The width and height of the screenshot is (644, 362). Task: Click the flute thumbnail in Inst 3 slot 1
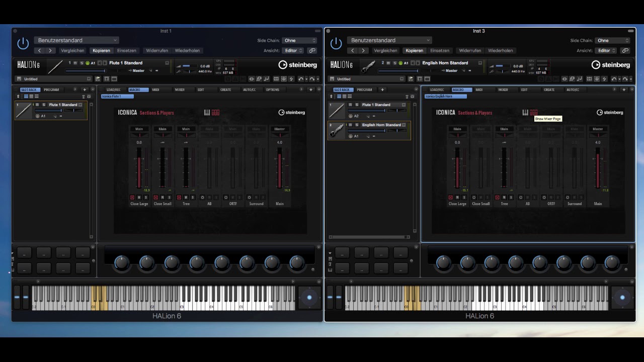coord(337,111)
